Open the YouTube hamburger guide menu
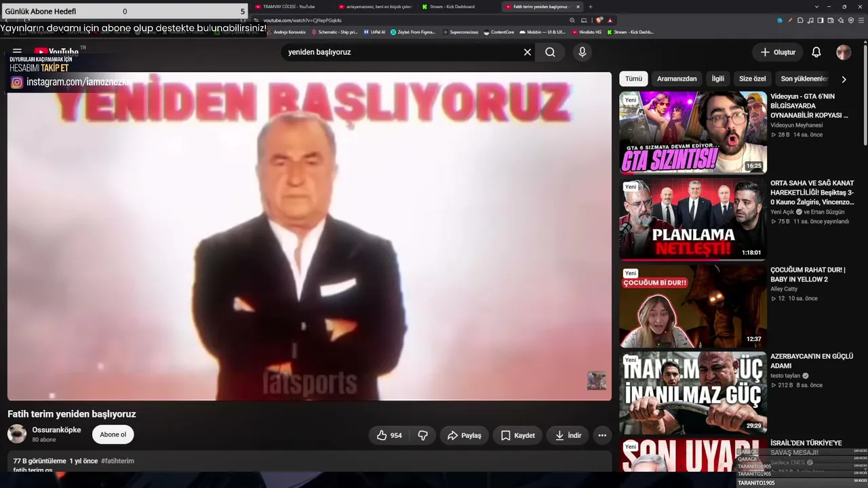Image resolution: width=868 pixels, height=488 pixels. (x=17, y=52)
